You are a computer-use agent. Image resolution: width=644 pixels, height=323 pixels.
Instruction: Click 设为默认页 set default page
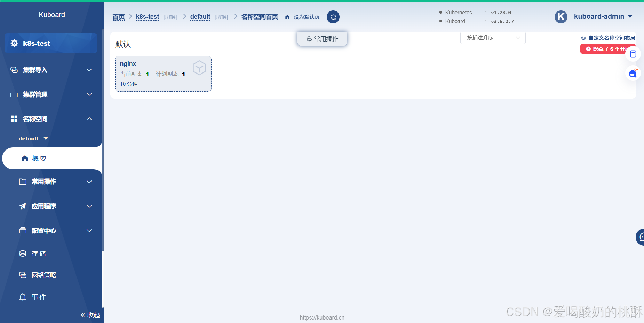coord(302,17)
